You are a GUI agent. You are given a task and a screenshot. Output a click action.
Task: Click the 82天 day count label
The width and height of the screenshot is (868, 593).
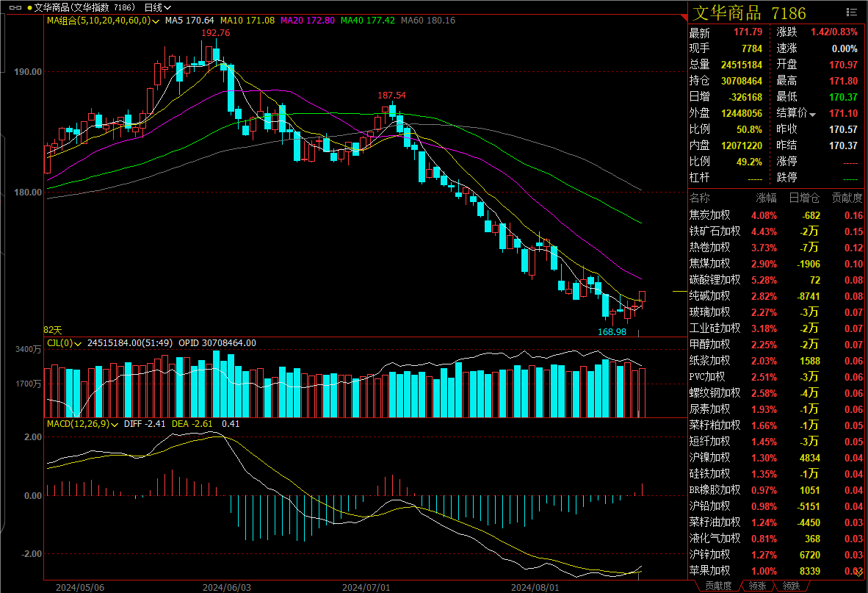53,330
